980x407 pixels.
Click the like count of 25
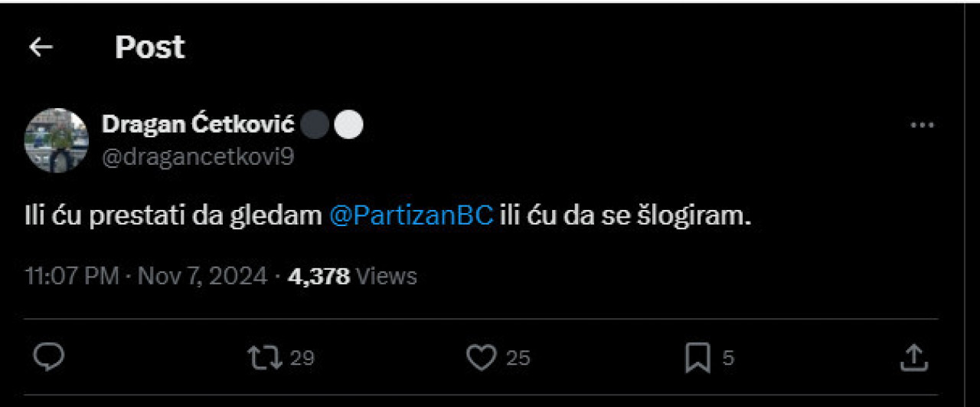[518, 358]
